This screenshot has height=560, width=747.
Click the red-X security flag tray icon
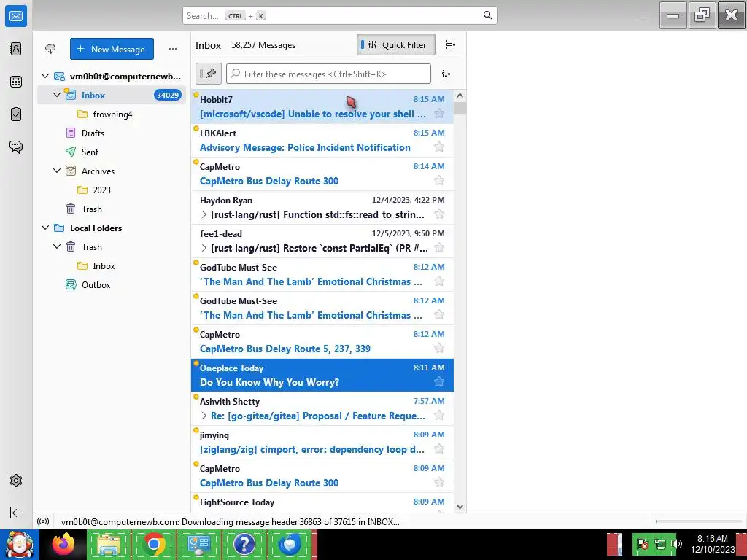pyautogui.click(x=643, y=543)
